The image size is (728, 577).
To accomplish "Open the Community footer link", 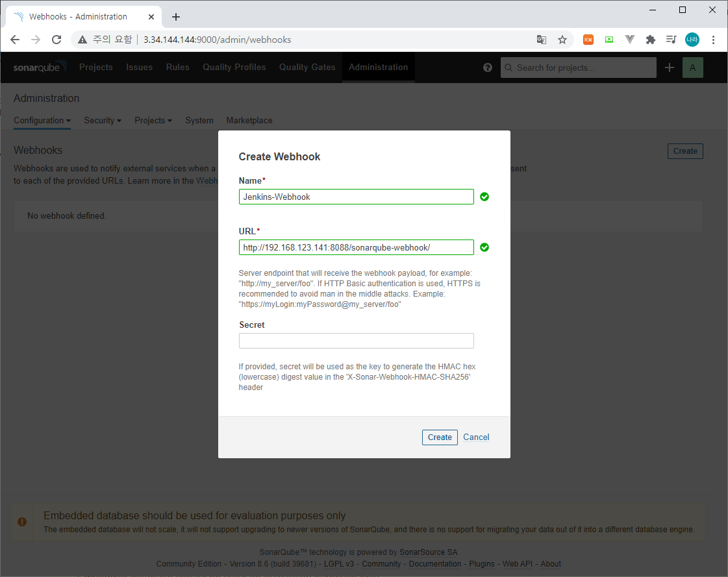I will [381, 564].
